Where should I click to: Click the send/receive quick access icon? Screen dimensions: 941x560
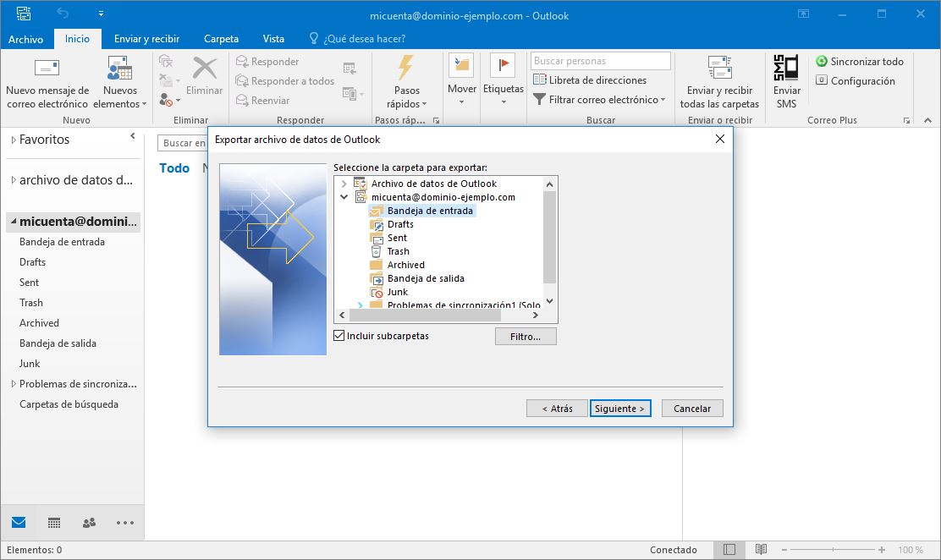pyautogui.click(x=24, y=14)
